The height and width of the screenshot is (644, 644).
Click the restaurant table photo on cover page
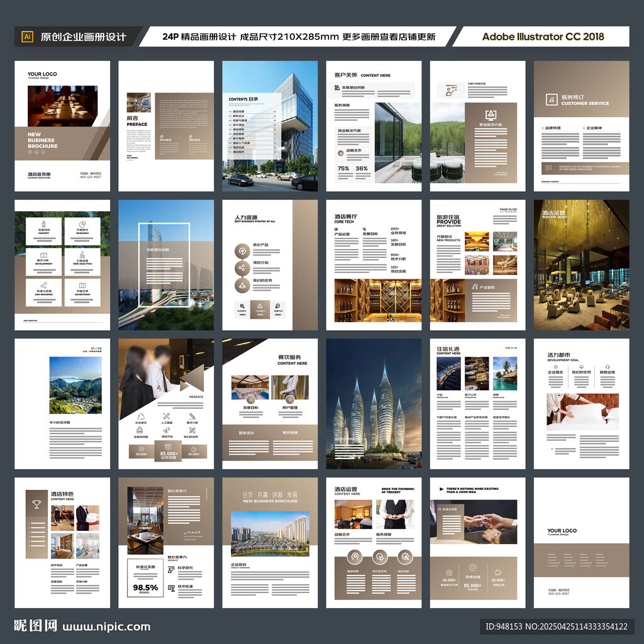point(62,106)
